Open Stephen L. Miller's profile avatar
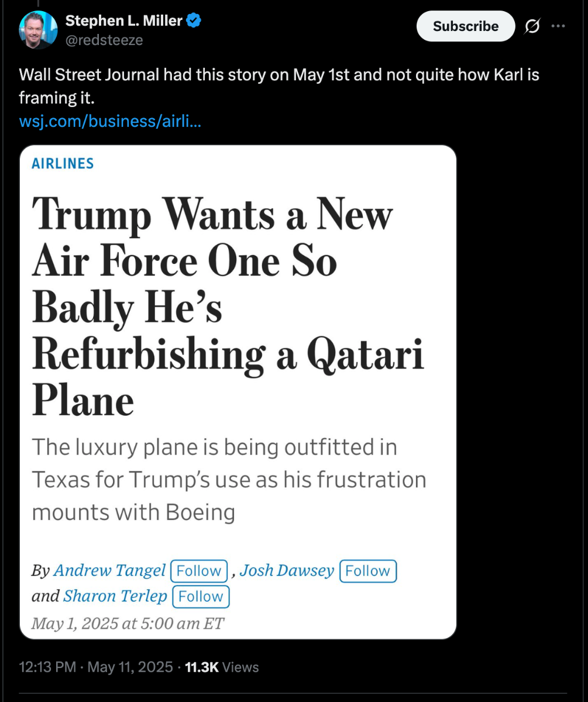This screenshot has width=588, height=702. click(39, 30)
